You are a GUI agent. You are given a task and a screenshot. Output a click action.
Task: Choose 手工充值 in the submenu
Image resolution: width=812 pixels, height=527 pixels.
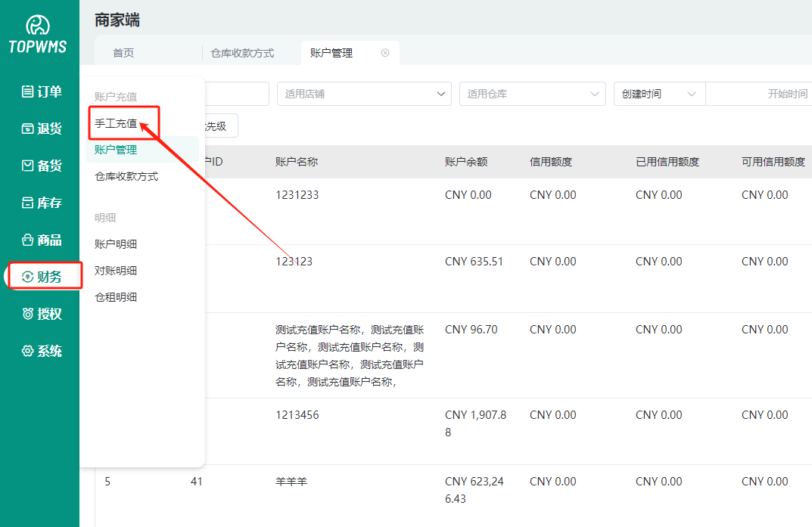(116, 123)
